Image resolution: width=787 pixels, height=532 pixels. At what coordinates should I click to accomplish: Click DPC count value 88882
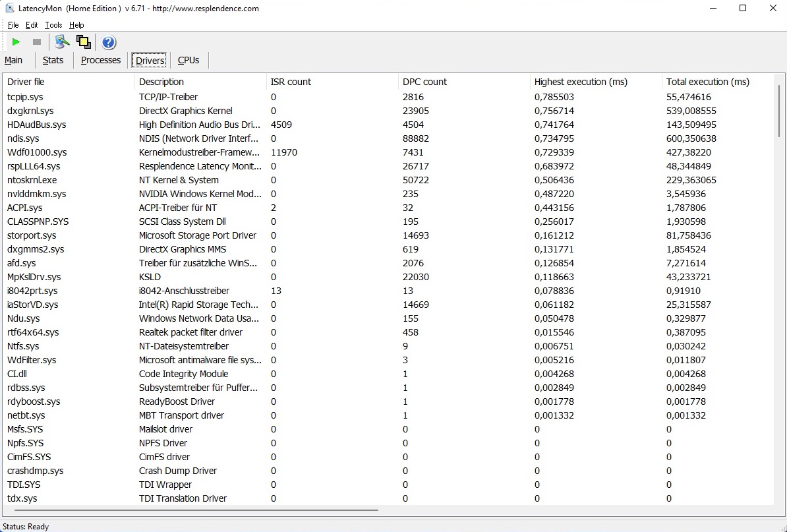(416, 138)
